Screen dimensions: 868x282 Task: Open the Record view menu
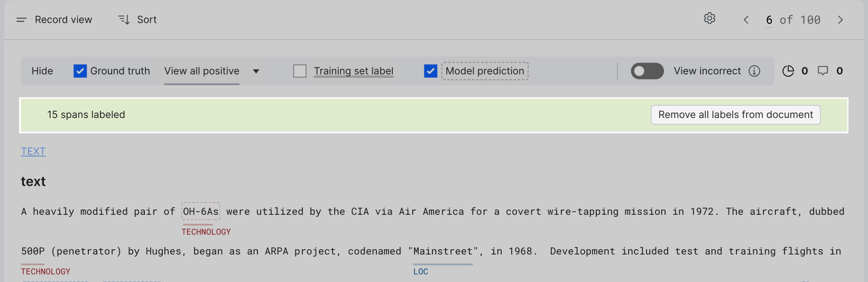click(54, 20)
